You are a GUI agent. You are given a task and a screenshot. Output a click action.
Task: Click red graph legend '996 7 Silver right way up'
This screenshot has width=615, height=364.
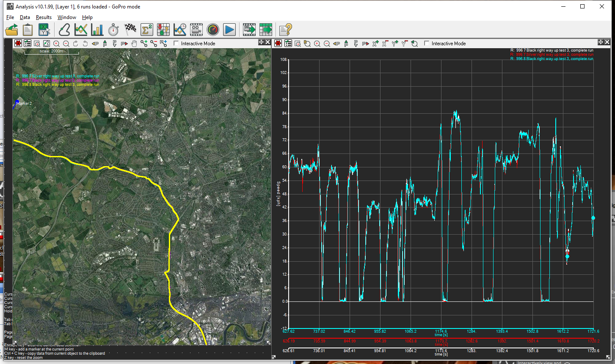click(x=552, y=55)
